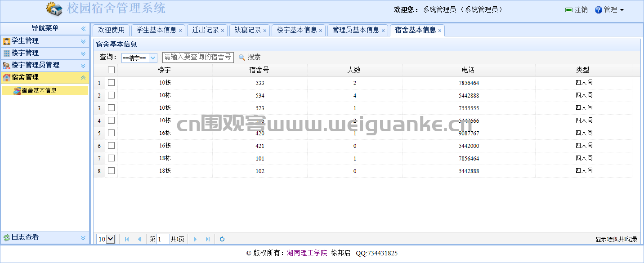Sort by the 电话 column header
644x263 pixels.
(x=468, y=70)
